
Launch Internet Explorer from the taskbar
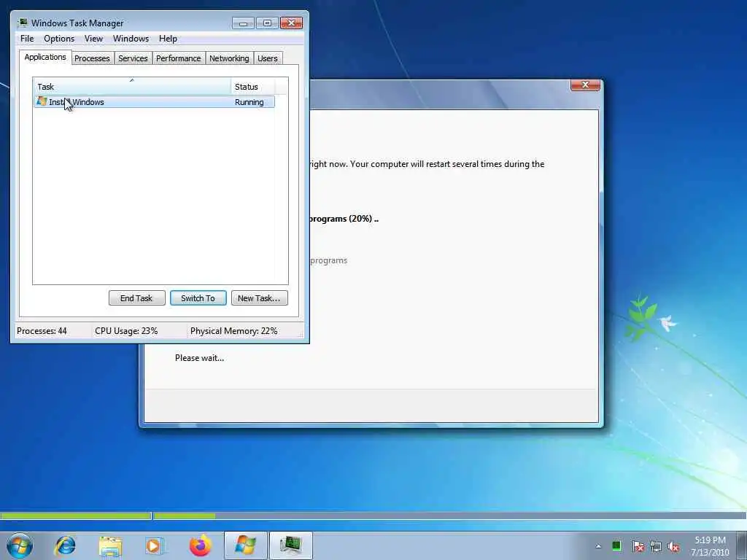tap(65, 545)
